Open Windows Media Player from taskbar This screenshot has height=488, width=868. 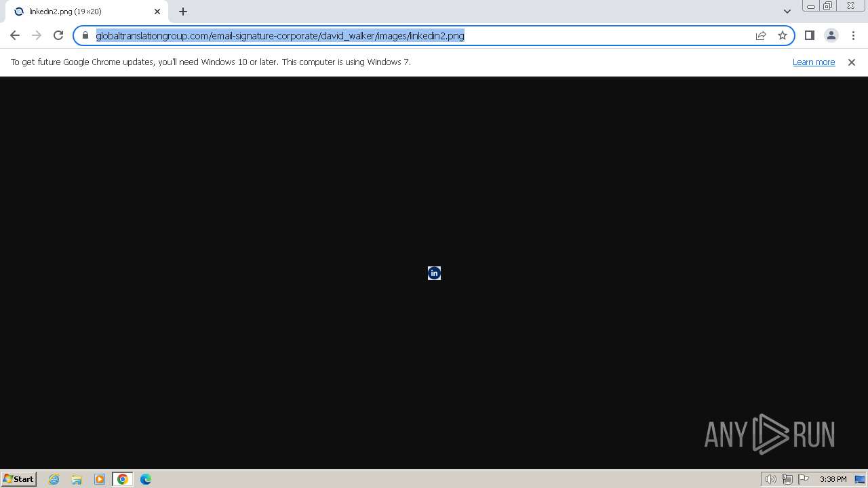click(100, 479)
